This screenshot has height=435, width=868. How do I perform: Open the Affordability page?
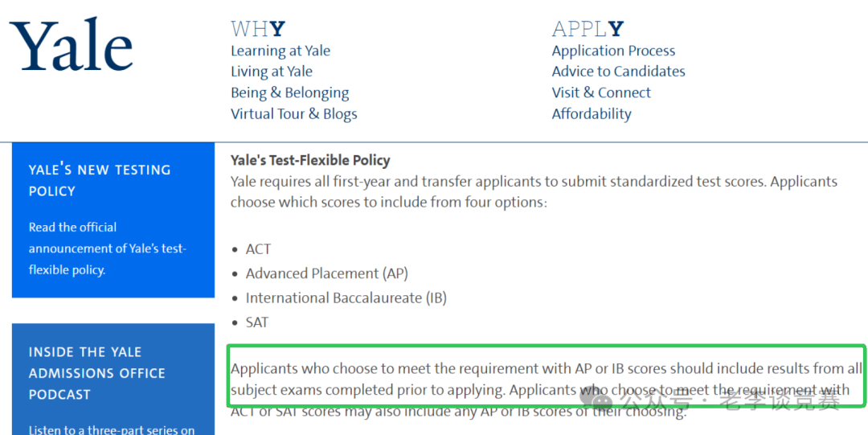592,113
